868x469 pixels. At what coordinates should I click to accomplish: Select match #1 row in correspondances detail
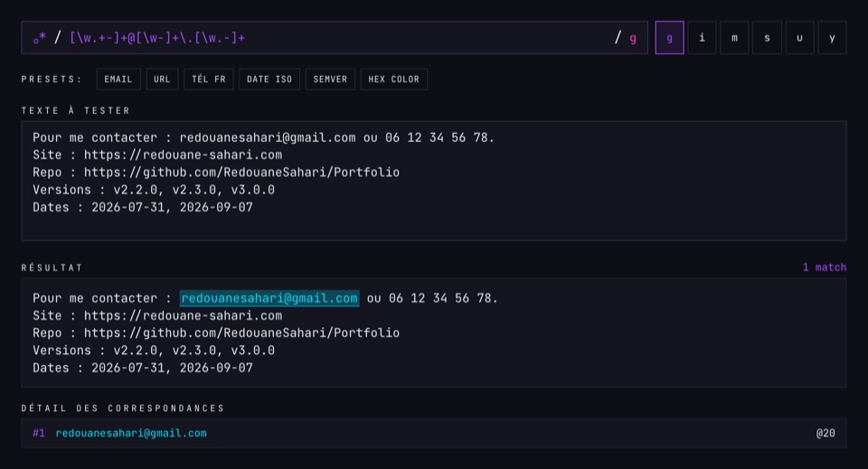[x=433, y=433]
